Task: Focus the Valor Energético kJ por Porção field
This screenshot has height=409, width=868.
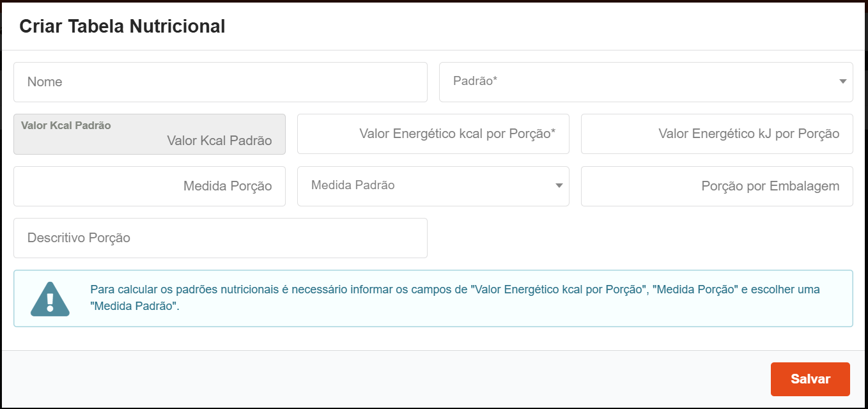Action: (717, 134)
